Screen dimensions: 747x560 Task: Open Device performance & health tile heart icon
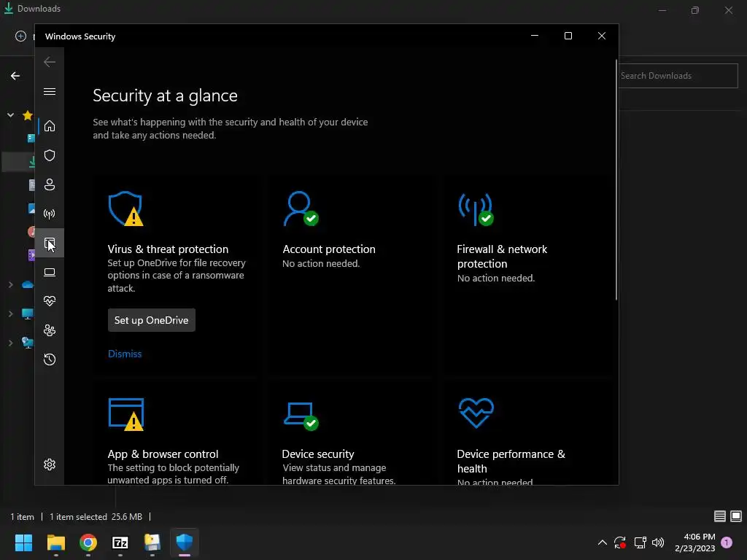click(x=476, y=413)
